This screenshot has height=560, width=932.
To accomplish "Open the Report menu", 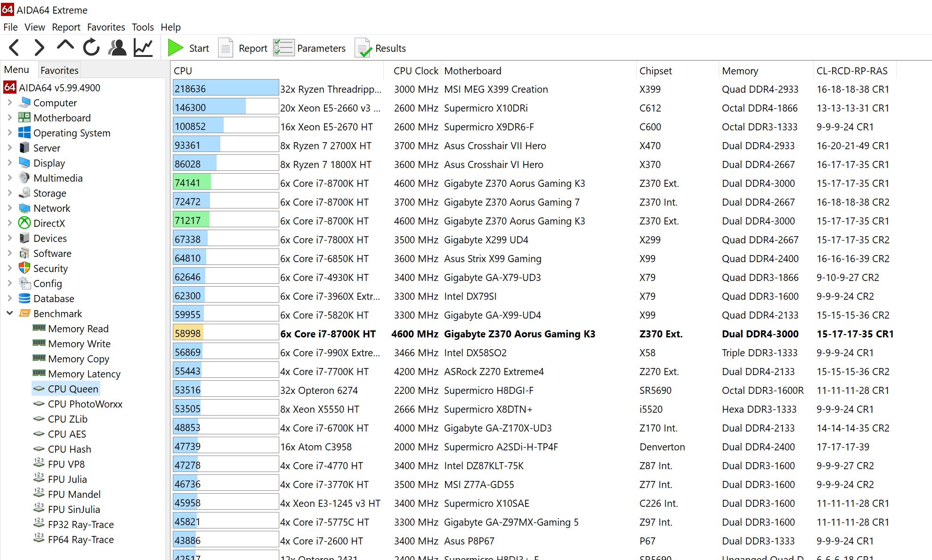I will point(66,27).
